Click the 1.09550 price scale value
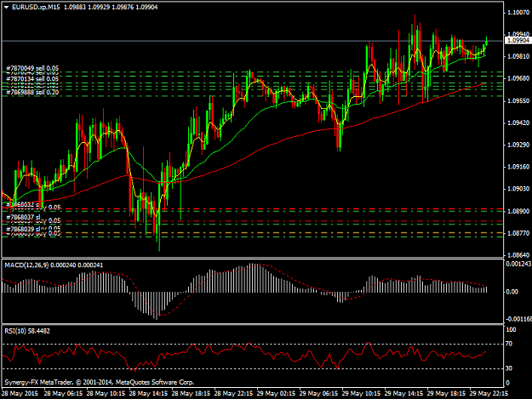This screenshot has width=532, height=399. pyautogui.click(x=518, y=101)
